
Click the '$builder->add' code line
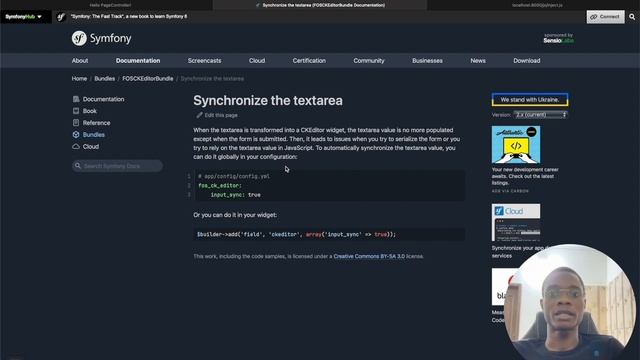[x=296, y=234]
